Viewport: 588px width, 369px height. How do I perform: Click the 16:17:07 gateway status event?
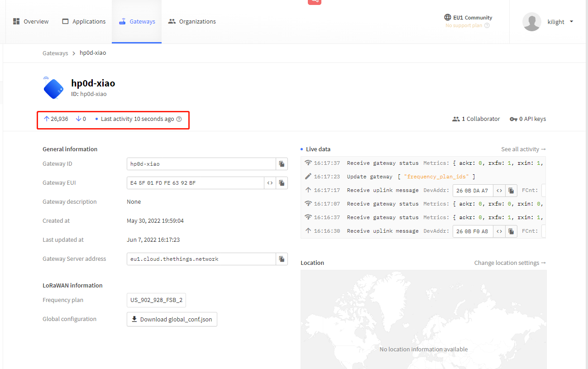(423, 204)
